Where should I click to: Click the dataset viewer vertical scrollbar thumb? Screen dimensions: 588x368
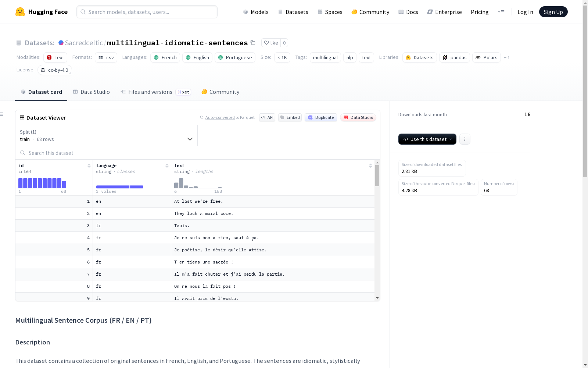tap(377, 176)
